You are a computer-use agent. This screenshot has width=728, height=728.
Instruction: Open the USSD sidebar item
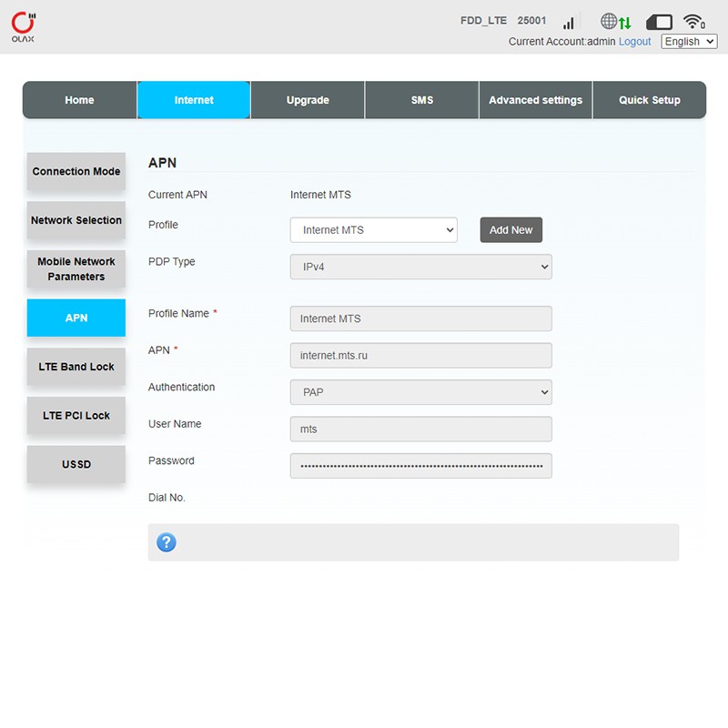click(x=76, y=464)
